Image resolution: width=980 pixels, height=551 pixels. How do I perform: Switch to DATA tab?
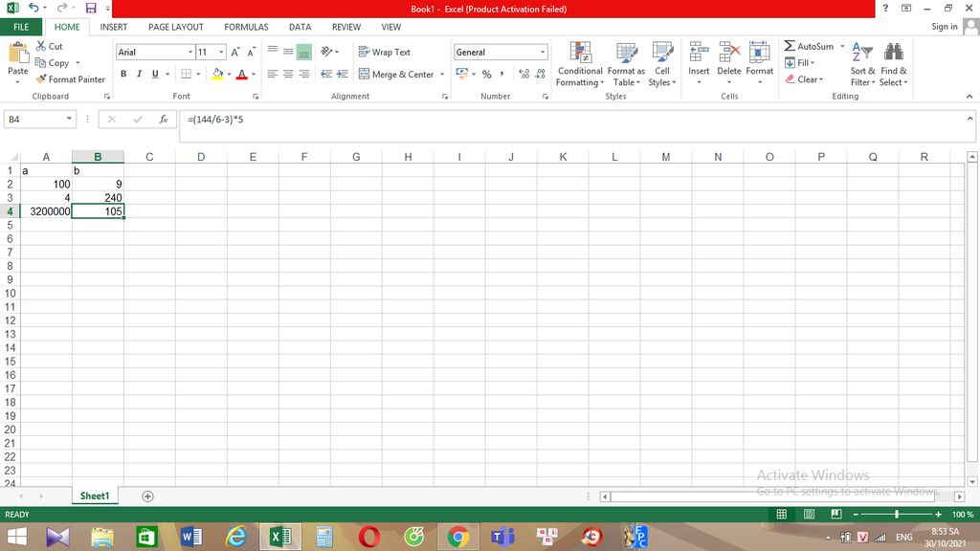tap(300, 27)
